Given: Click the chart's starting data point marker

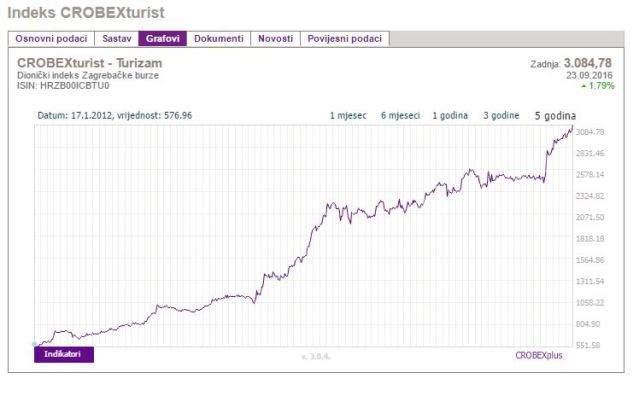Looking at the screenshot, I should tap(35, 344).
